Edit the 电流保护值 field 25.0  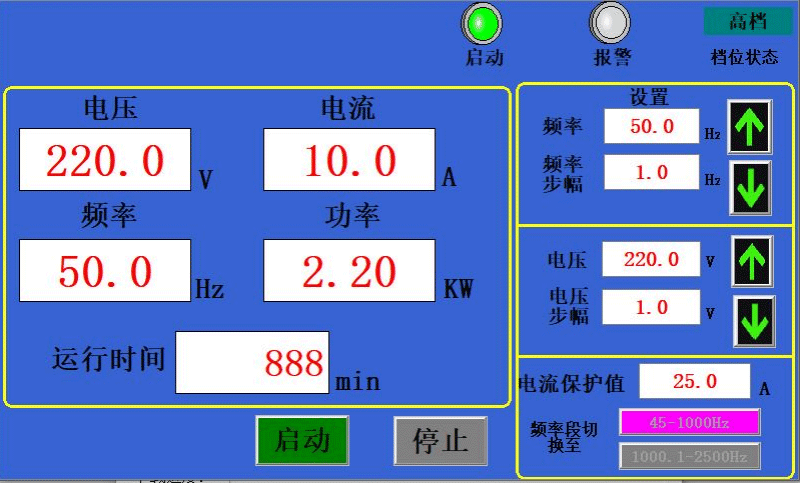(x=695, y=381)
